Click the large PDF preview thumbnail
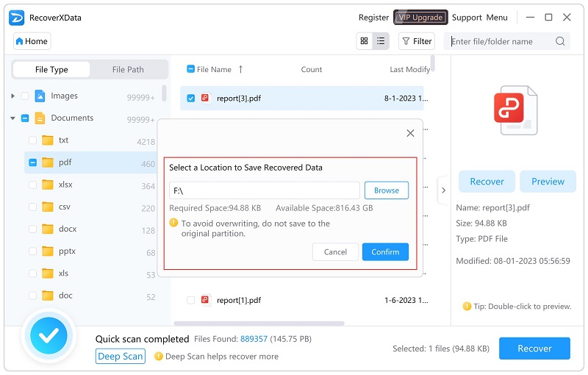The width and height of the screenshot is (588, 375). pyautogui.click(x=514, y=110)
